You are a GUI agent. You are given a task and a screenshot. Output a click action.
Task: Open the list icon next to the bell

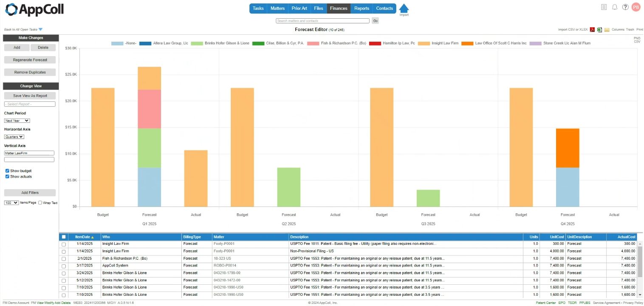(604, 7)
